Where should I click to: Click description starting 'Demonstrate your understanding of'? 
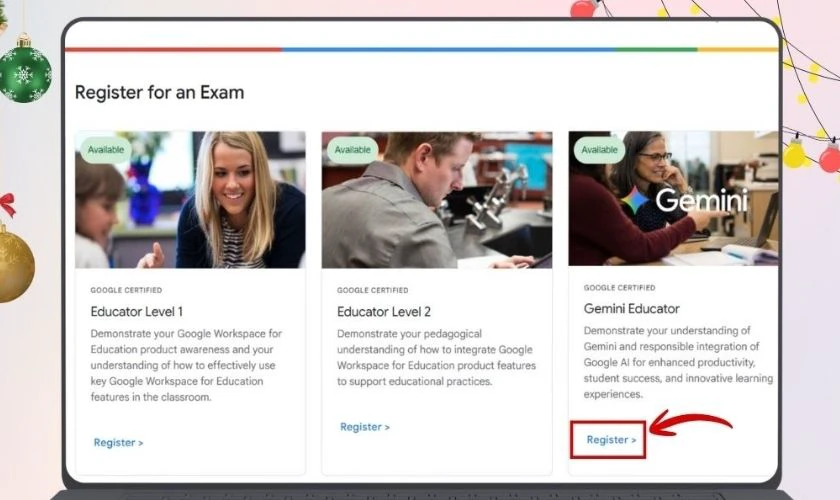tap(678, 362)
